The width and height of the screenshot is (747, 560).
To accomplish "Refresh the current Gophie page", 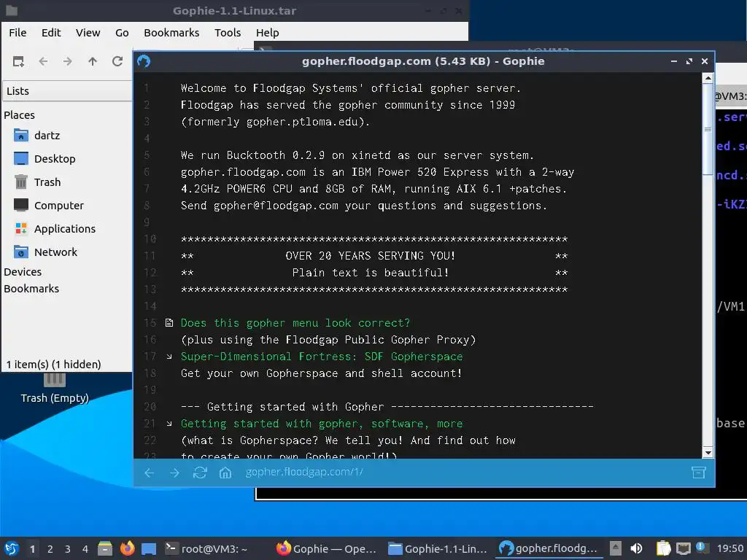I will 200,472.
